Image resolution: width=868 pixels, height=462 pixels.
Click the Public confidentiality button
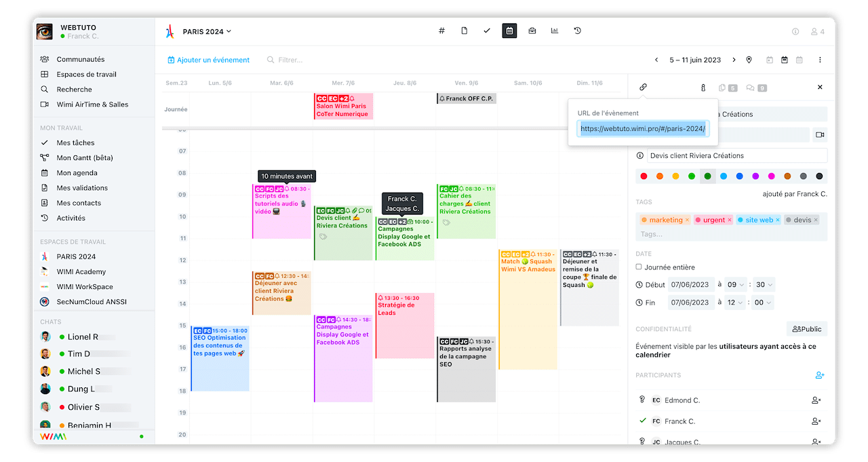(x=807, y=329)
